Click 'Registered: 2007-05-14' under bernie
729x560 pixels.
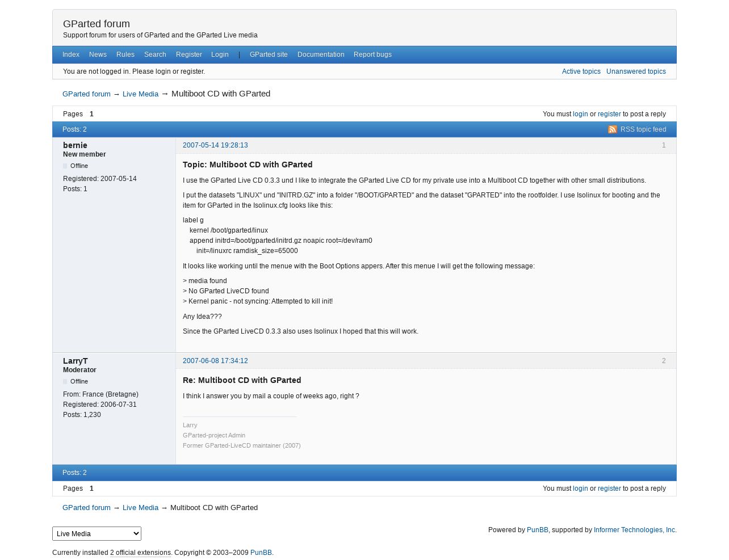point(100,179)
